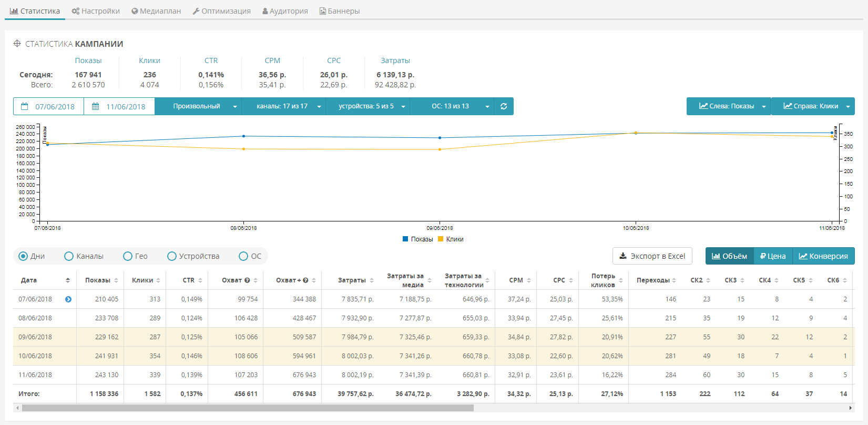Expand the каналы: 17 из 17 dropdown
868x425 pixels.
[x=283, y=106]
